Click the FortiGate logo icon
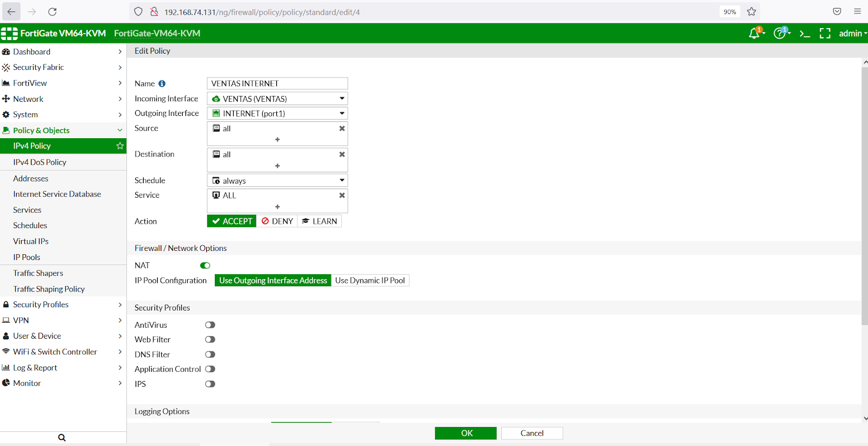Image resolution: width=868 pixels, height=446 pixels. (9, 34)
